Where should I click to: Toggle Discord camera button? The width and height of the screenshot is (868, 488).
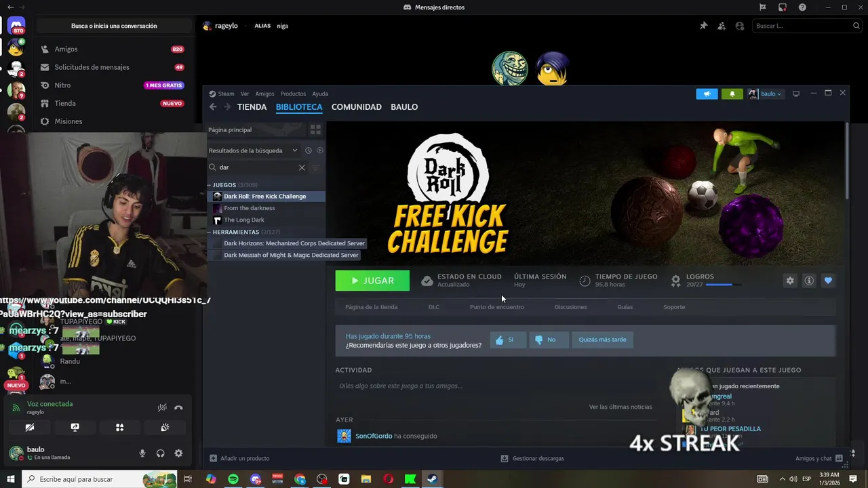[x=30, y=428]
